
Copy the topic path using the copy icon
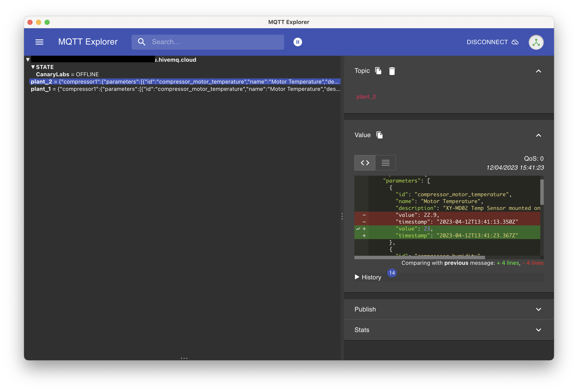click(378, 71)
